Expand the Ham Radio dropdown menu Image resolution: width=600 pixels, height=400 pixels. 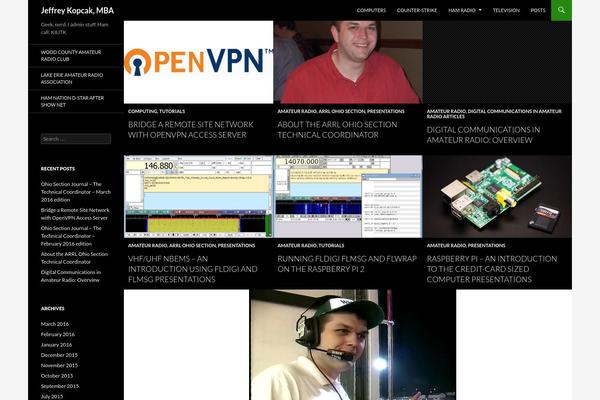click(x=464, y=10)
